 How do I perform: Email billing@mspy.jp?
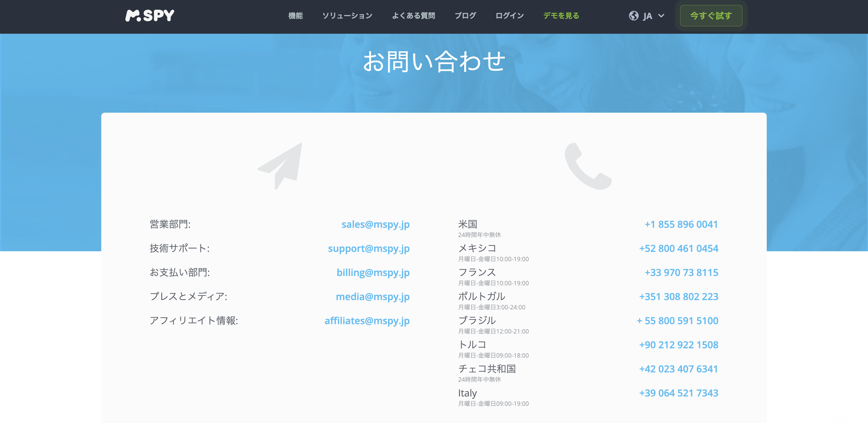[x=373, y=272]
